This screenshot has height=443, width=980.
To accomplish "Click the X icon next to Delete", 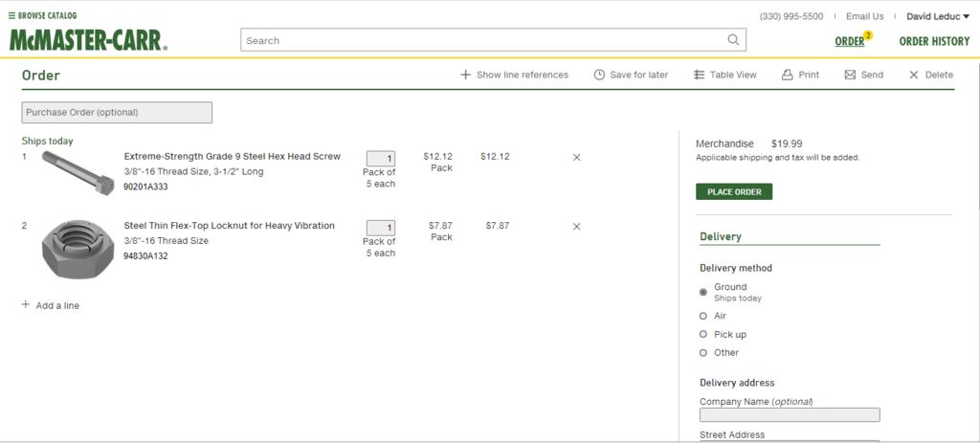I will (914, 75).
